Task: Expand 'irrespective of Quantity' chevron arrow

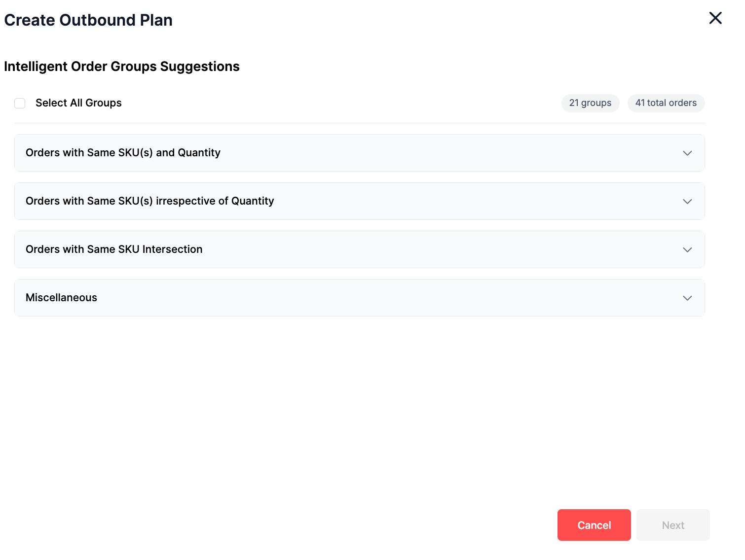Action: click(687, 202)
